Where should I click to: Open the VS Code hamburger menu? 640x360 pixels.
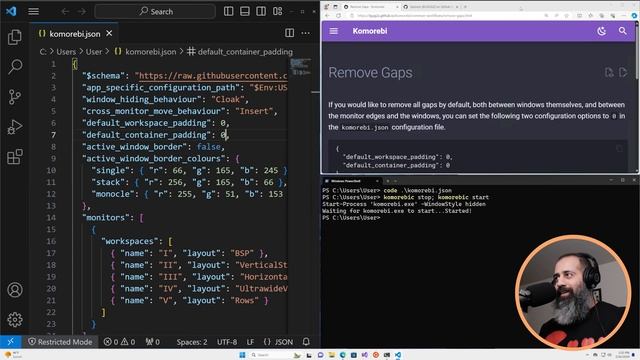point(33,11)
